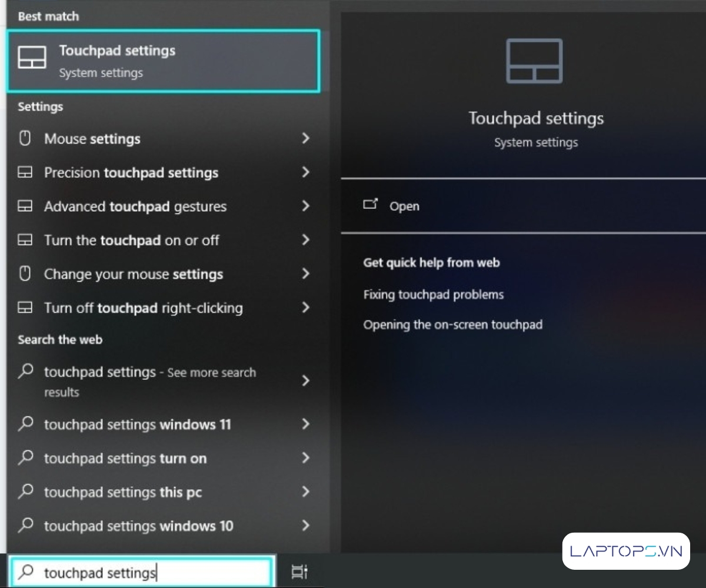The height and width of the screenshot is (588, 706).
Task: Expand the Mouse settings result arrow
Action: [x=305, y=138]
